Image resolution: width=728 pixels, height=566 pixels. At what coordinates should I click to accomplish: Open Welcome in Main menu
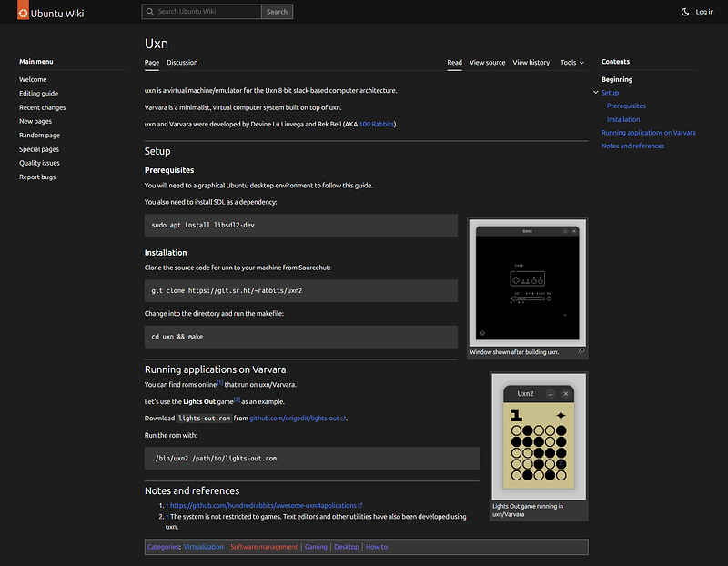click(33, 80)
